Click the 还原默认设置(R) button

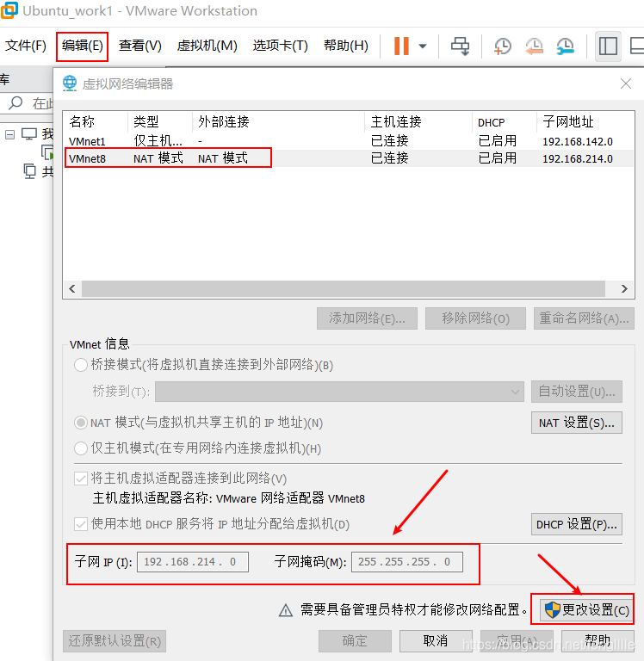pyautogui.click(x=115, y=641)
